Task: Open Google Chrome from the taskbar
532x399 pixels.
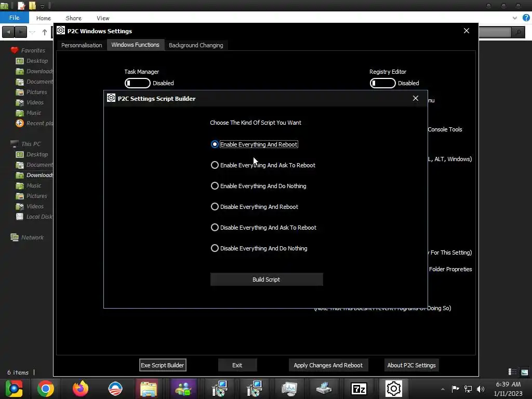Action: [x=46, y=389]
